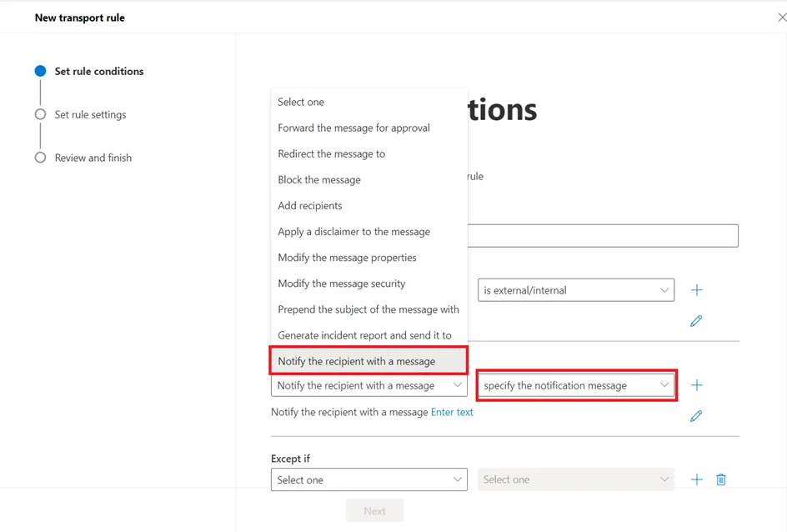Click the plus icon beside notification message dropdown
The height and width of the screenshot is (532, 787).
(697, 385)
